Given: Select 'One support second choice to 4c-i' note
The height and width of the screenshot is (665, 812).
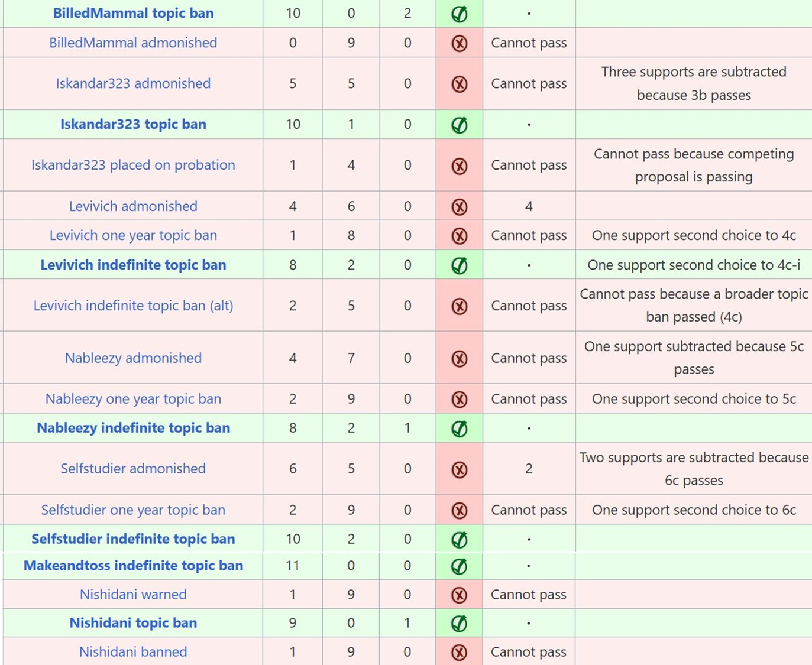Looking at the screenshot, I should [694, 265].
